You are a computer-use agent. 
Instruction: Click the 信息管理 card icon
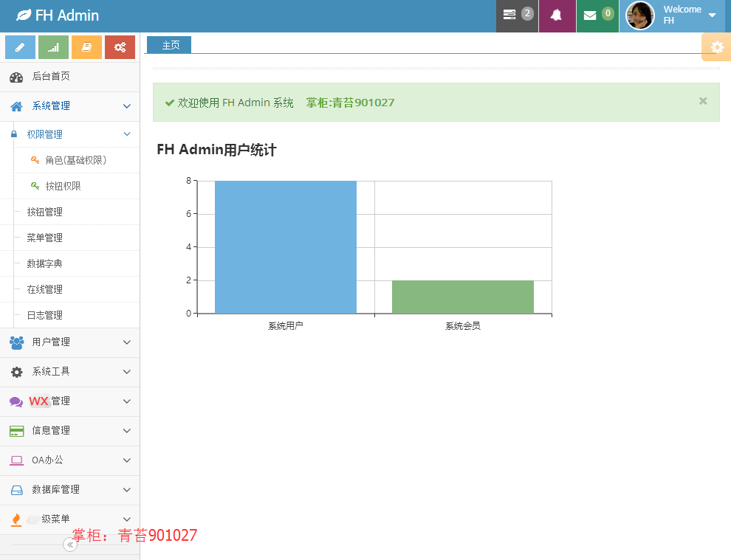point(16,431)
